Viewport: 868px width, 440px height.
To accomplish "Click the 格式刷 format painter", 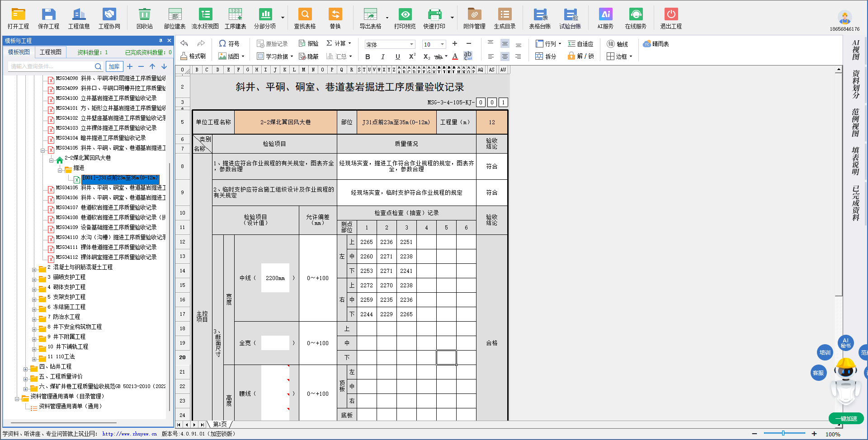I will [193, 56].
